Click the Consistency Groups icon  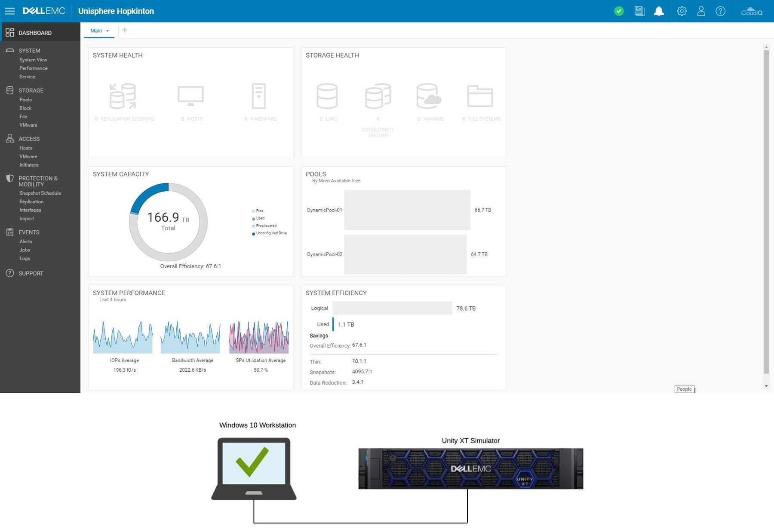[x=378, y=96]
